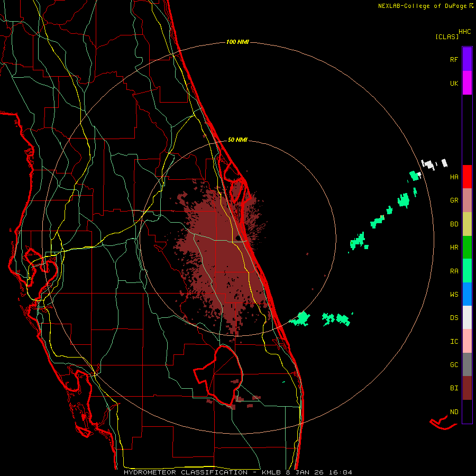This screenshot has width=476, height=476.
Task: Click the DS legend label
Action: [x=454, y=317]
